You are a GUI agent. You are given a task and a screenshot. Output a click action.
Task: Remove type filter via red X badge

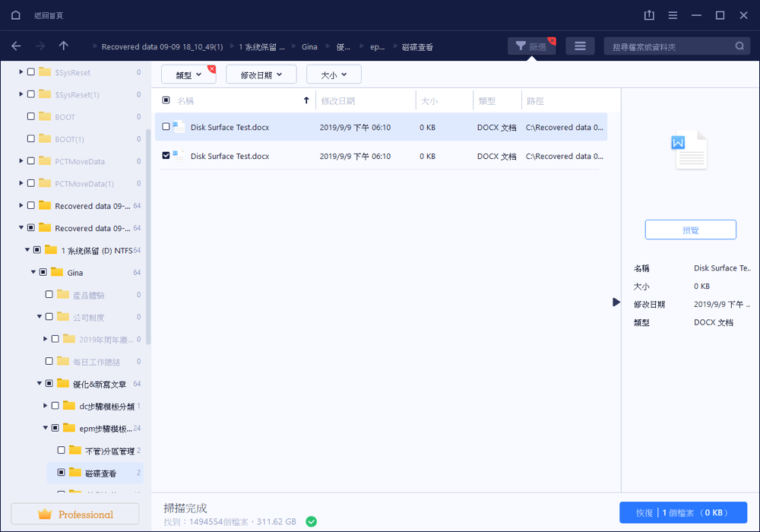(x=211, y=69)
